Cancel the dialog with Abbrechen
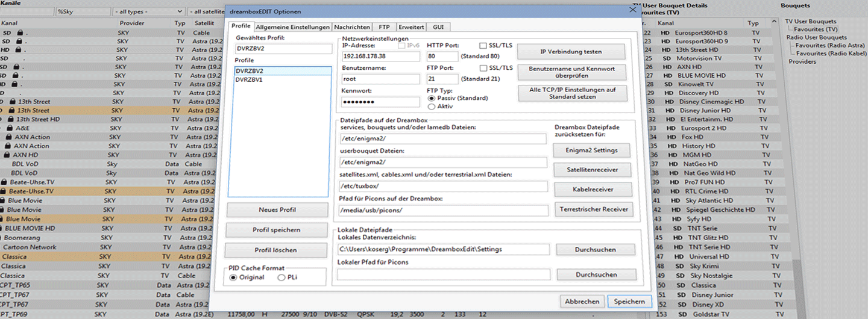This screenshot has width=868, height=319. (x=582, y=302)
